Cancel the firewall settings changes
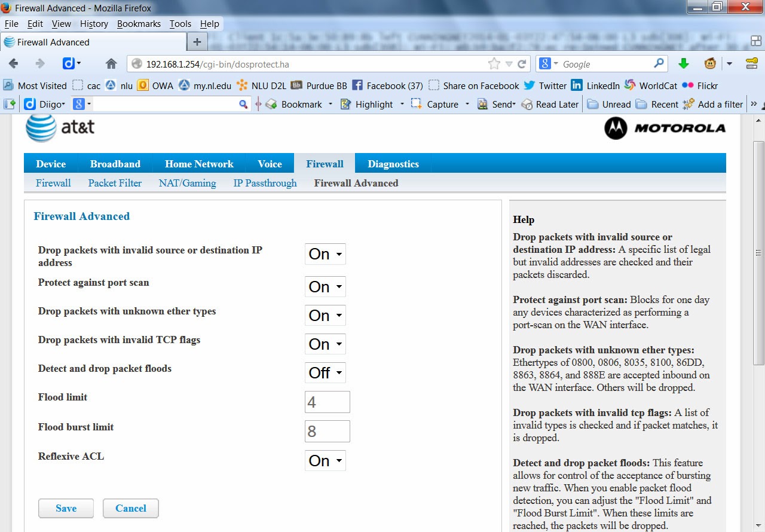Screen dimensions: 765x532 click(130, 508)
